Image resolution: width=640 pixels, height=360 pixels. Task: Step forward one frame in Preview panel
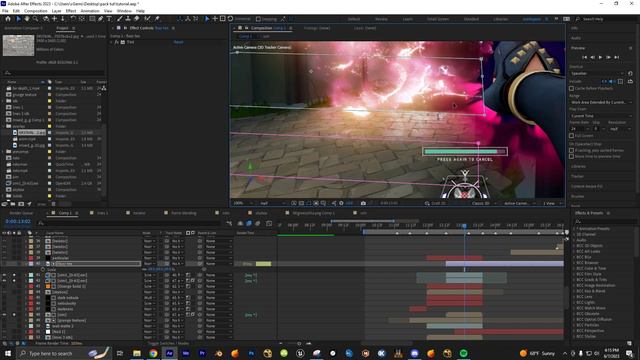[608, 58]
